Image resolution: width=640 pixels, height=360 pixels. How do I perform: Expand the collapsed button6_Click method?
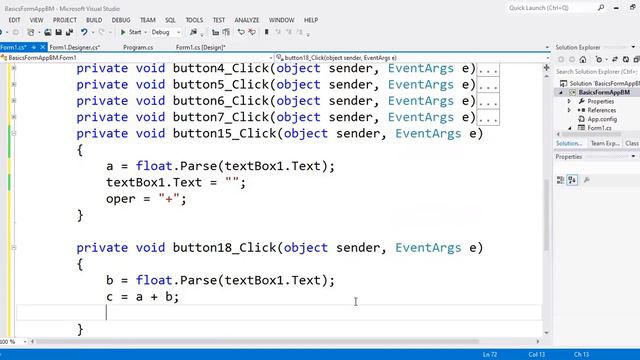point(14,101)
